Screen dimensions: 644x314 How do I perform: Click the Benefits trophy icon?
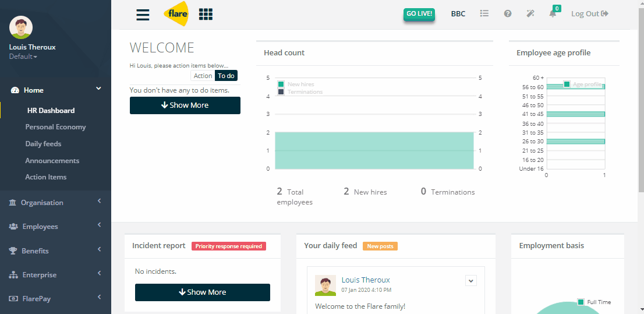tap(13, 251)
